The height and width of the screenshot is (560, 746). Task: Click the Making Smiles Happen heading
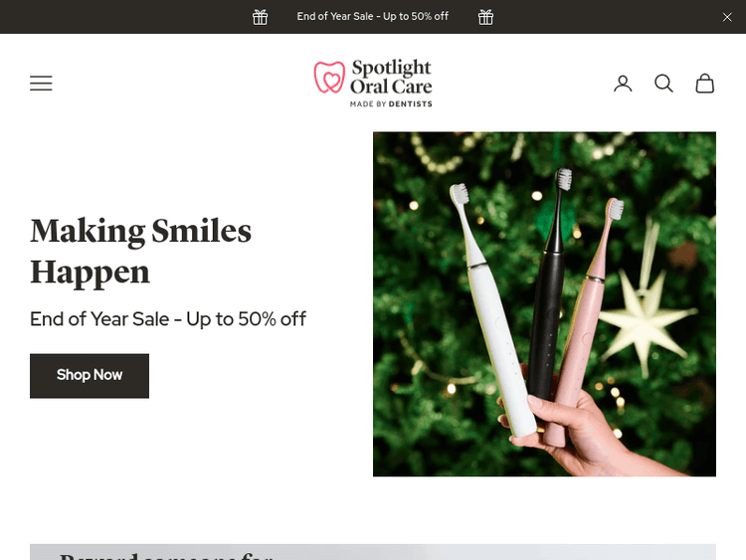pos(141,252)
